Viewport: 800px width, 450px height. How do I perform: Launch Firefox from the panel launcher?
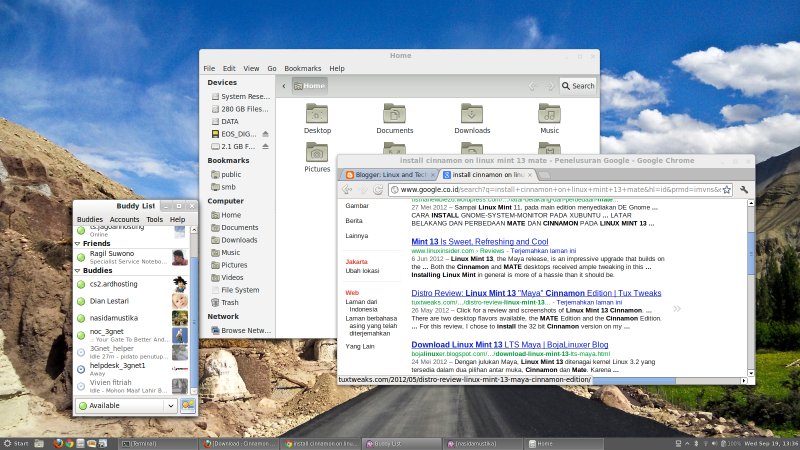pos(58,444)
